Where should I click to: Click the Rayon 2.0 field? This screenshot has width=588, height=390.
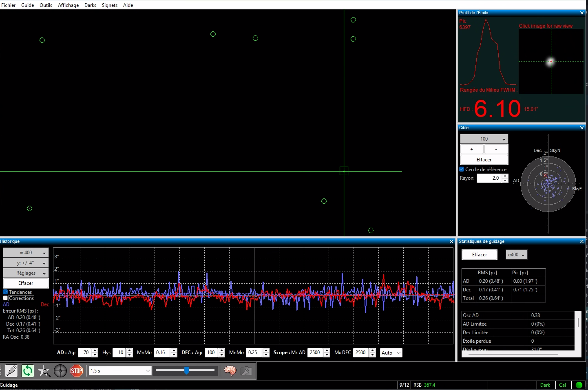tap(489, 178)
